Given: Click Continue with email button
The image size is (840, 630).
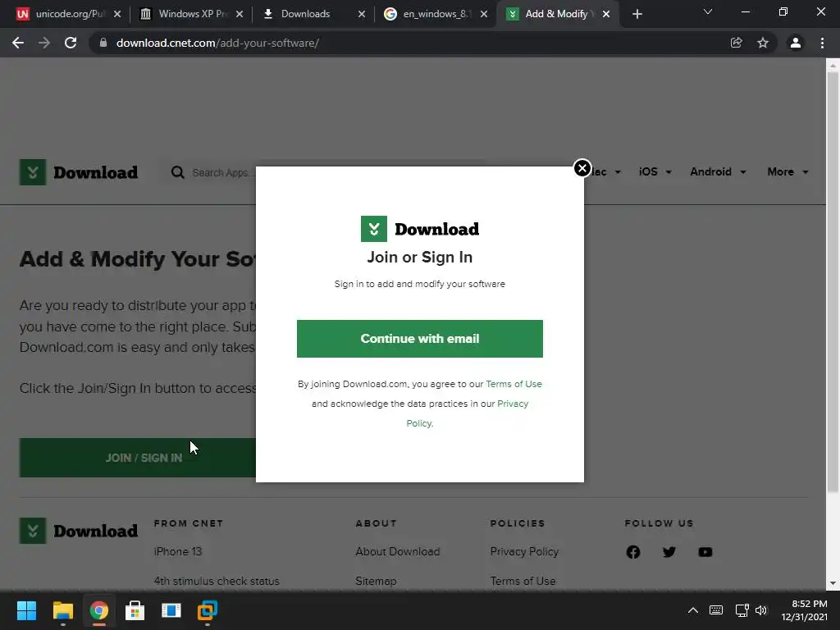Looking at the screenshot, I should [x=419, y=339].
